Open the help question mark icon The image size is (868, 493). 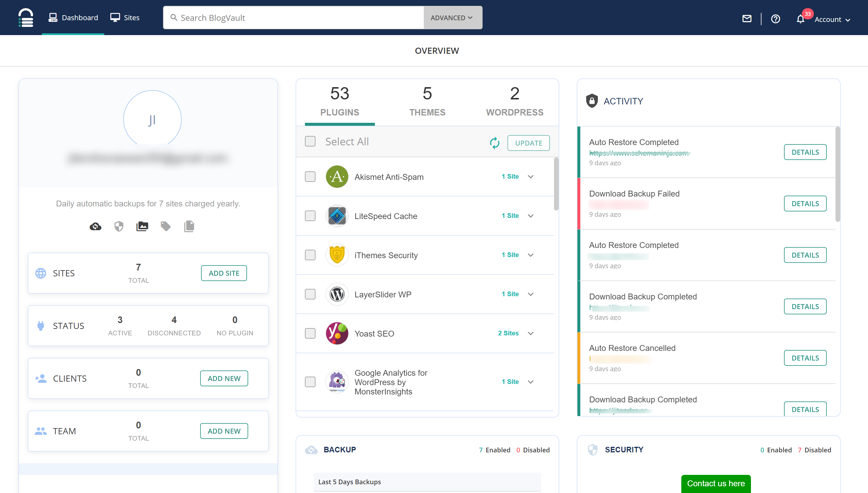[x=776, y=19]
